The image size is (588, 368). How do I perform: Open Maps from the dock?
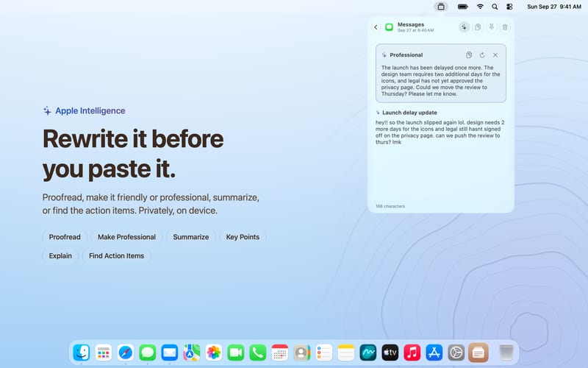(192, 353)
